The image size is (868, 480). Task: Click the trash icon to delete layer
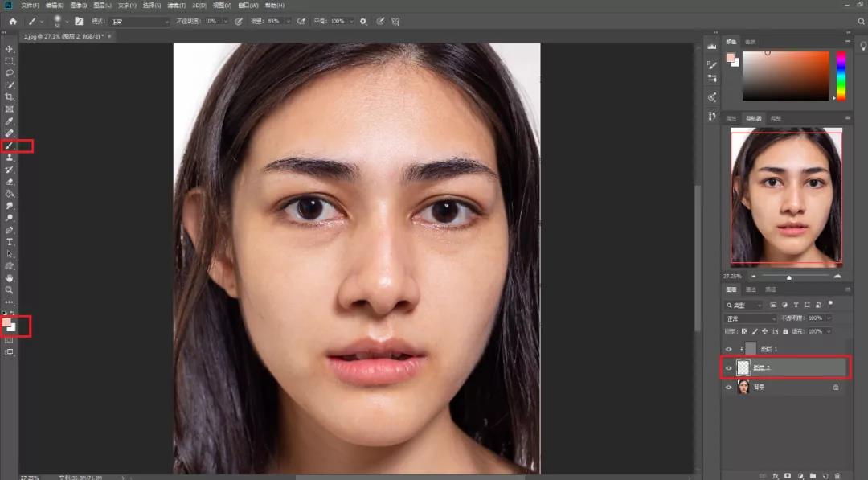[x=837, y=476]
